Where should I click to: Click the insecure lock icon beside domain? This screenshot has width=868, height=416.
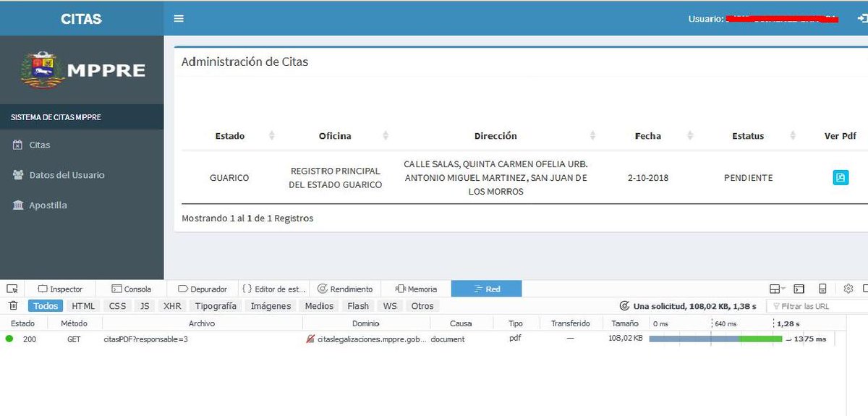[310, 339]
